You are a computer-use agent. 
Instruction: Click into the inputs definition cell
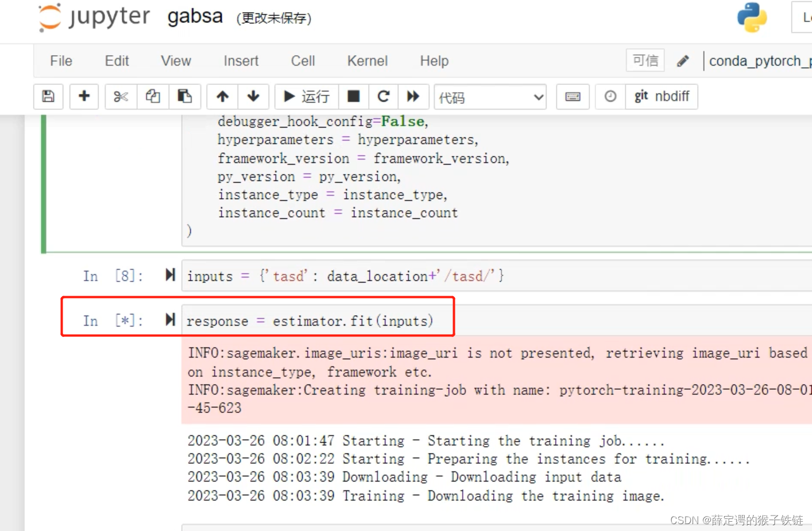497,276
